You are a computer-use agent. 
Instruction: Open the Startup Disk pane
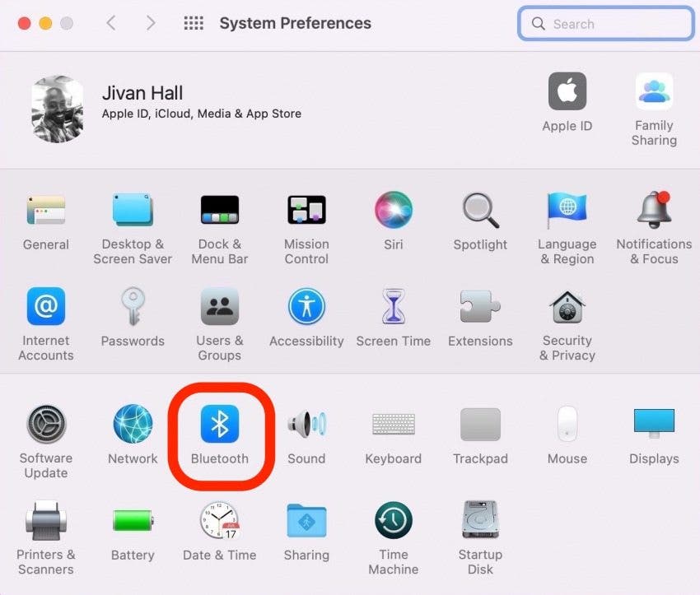coord(480,520)
